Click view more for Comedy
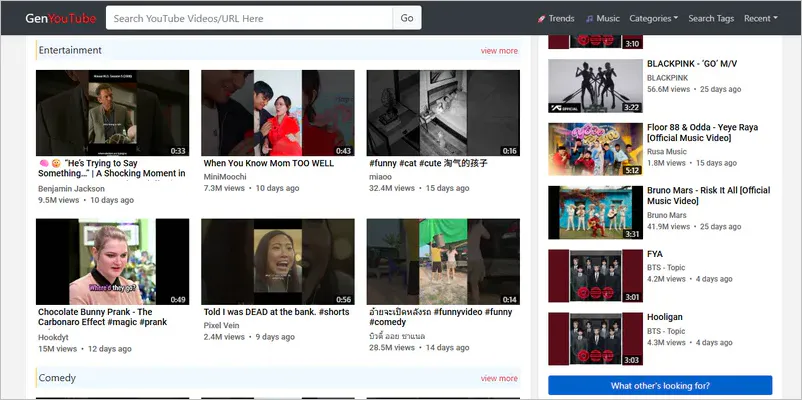802x400 pixels. pyautogui.click(x=499, y=379)
